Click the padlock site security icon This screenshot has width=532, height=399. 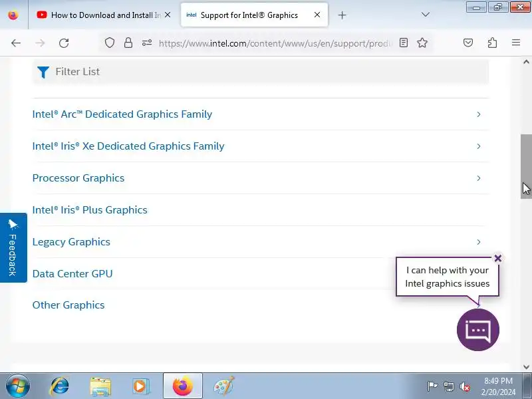tap(128, 43)
